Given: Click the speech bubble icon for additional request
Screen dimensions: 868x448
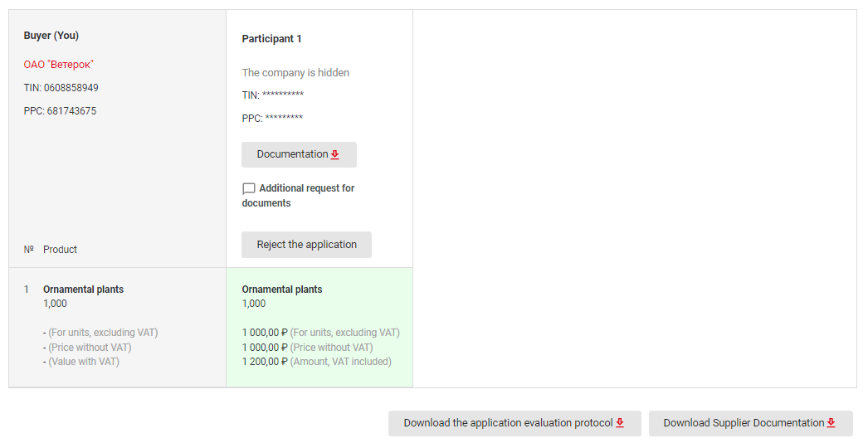Looking at the screenshot, I should (249, 189).
